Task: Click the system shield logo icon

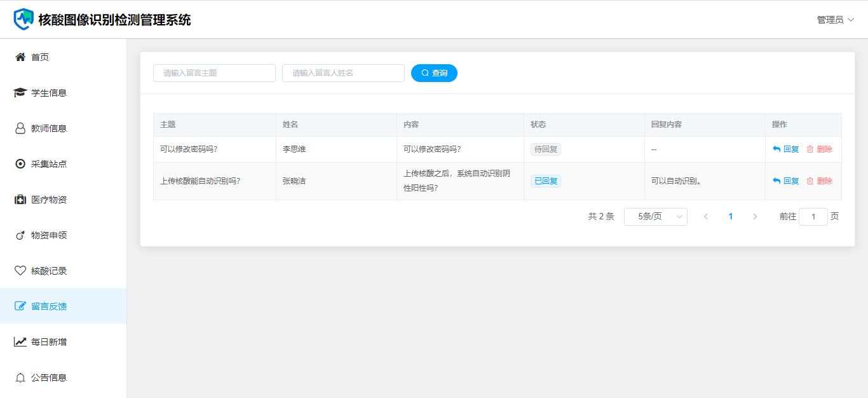Action: point(24,19)
